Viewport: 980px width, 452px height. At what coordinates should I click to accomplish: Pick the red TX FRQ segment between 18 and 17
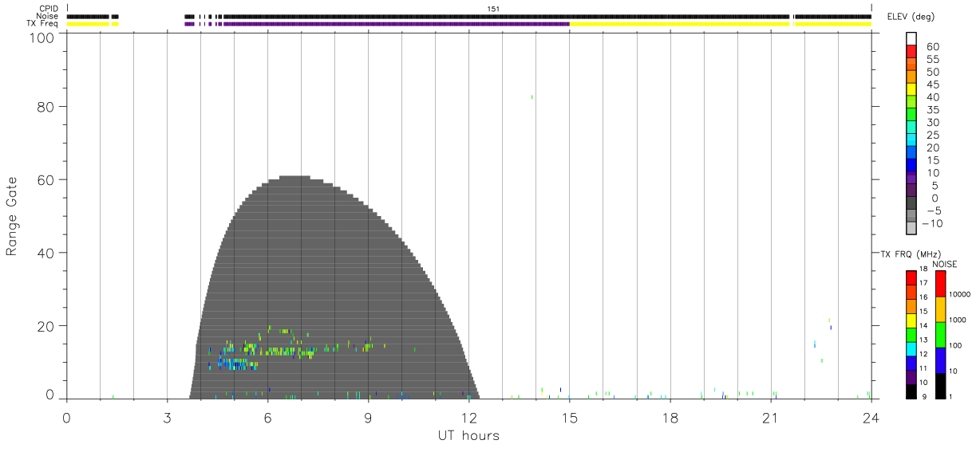[911, 277]
